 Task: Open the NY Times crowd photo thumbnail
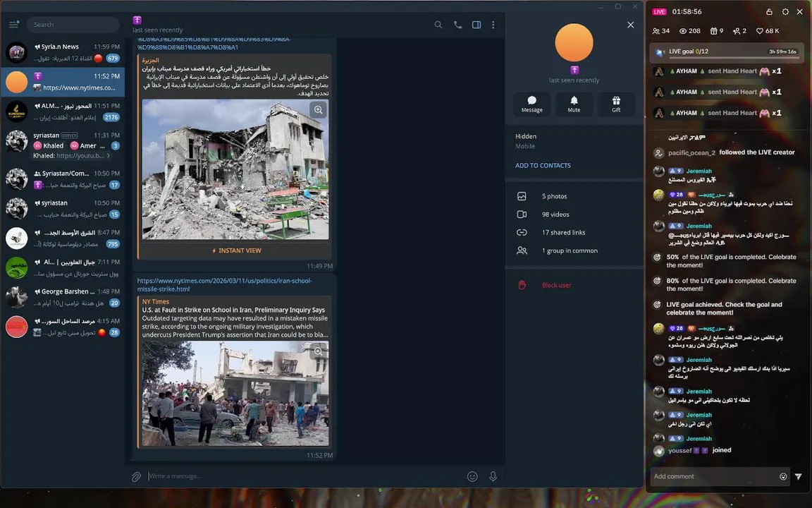click(235, 394)
